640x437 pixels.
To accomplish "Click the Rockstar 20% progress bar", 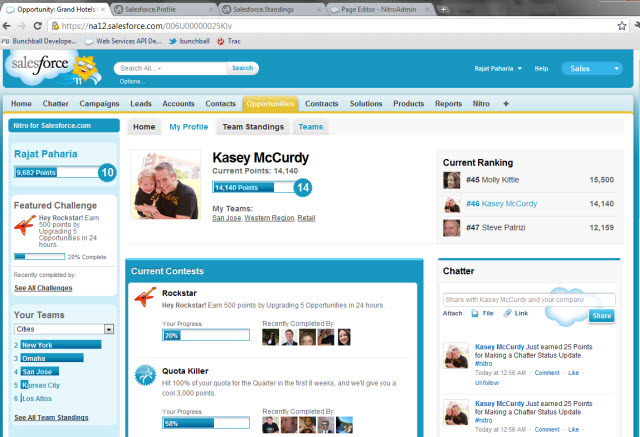I will point(206,335).
